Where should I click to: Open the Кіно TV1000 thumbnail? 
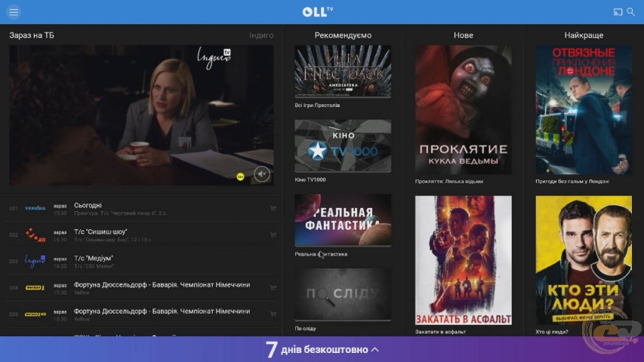point(343,146)
